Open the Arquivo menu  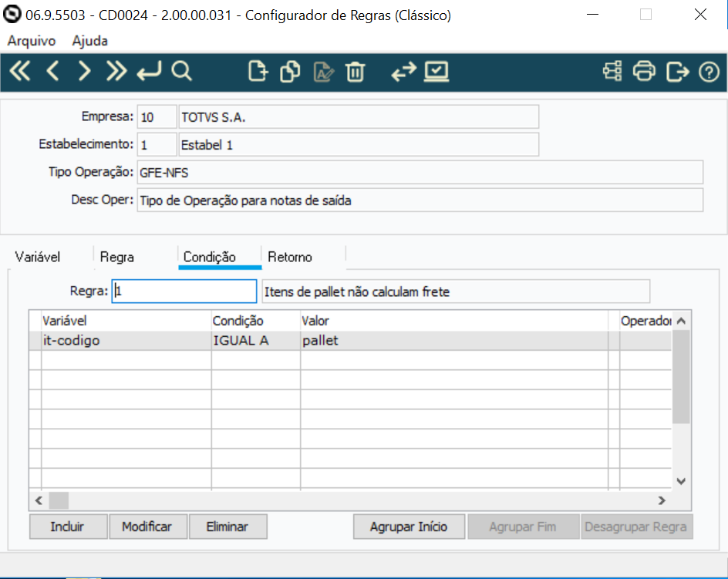coord(32,41)
